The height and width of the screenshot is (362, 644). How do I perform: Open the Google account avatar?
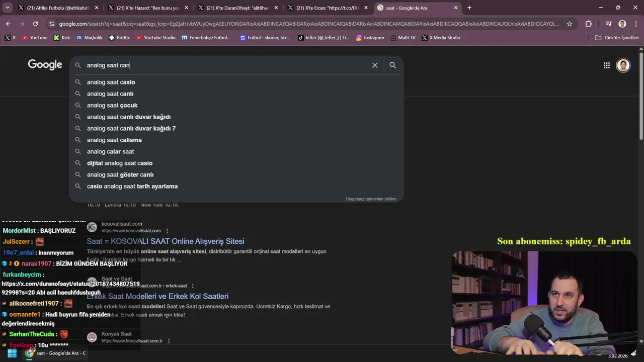pyautogui.click(x=623, y=65)
